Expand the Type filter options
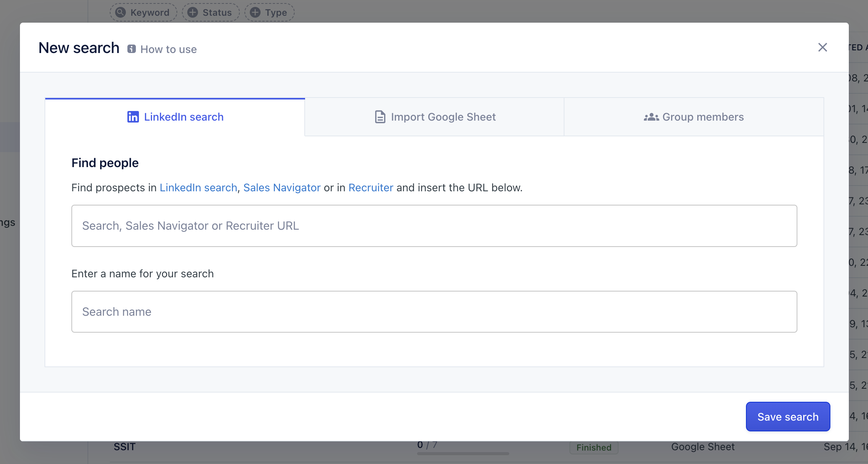Screen dimensions: 868x464 268,12
